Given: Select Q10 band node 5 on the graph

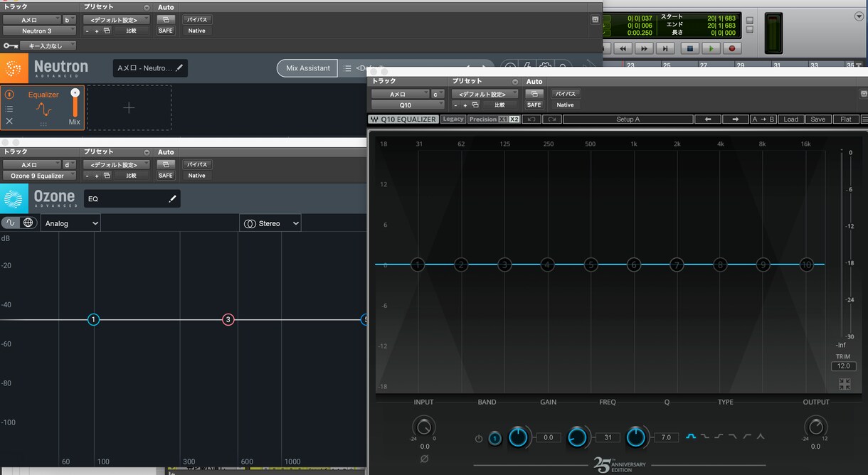Looking at the screenshot, I should [x=591, y=265].
